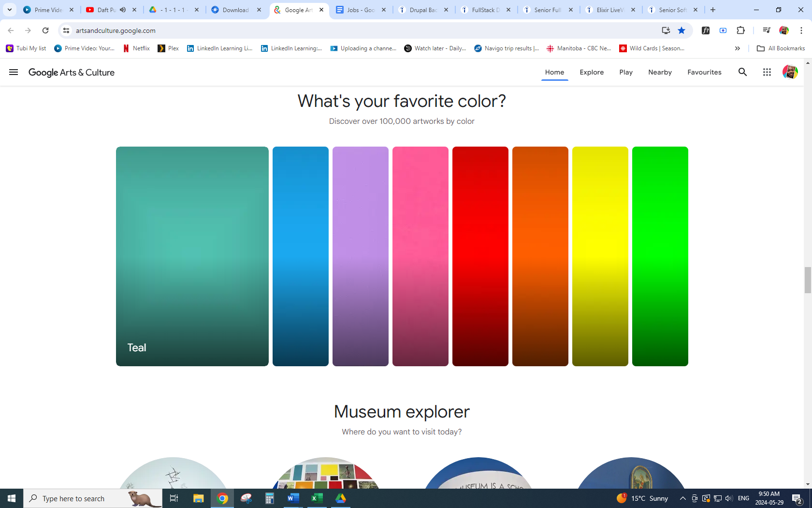Show more bookmarks chevron
812x508 pixels.
(x=737, y=48)
